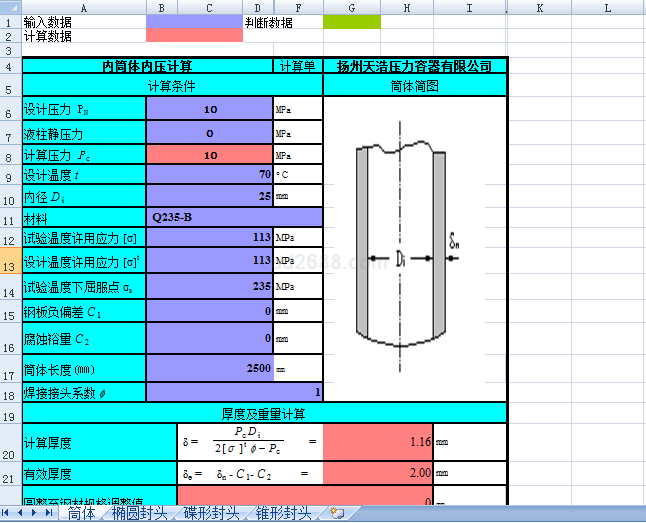Switch to the 碟形封头 sheet tab
The height and width of the screenshot is (523, 646).
[211, 514]
